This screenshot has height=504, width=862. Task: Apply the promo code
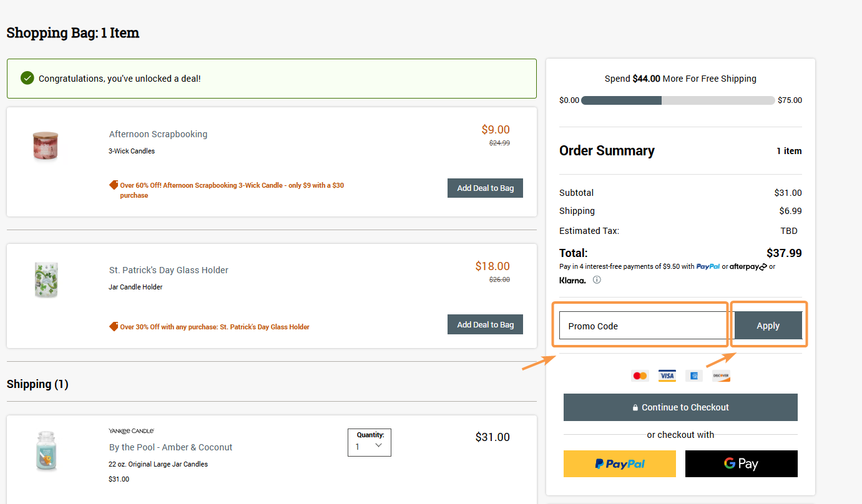tap(768, 326)
